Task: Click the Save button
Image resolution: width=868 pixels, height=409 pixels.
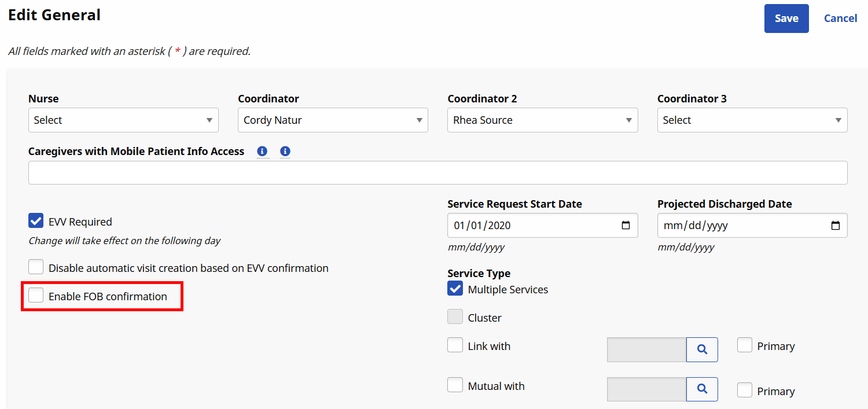Action: coord(786,18)
